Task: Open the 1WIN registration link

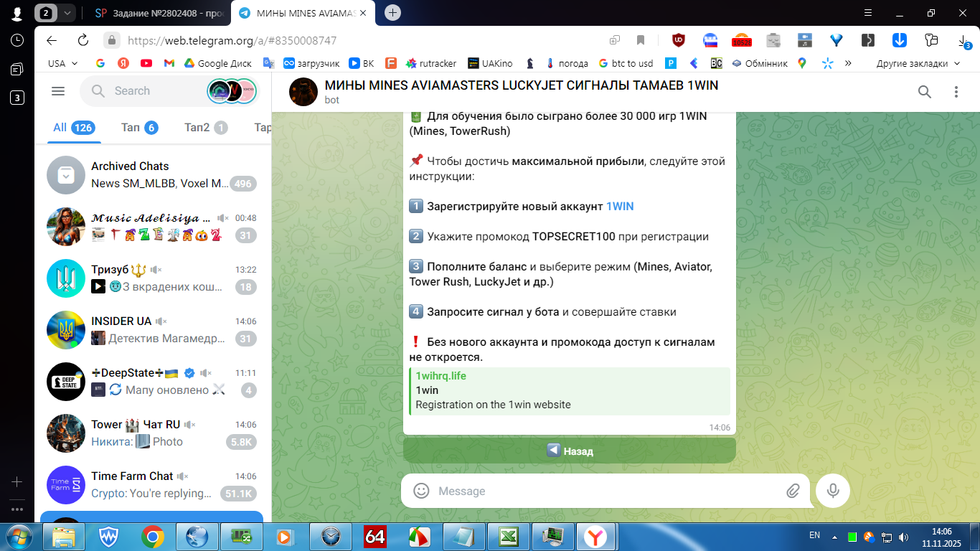Action: 620,206
